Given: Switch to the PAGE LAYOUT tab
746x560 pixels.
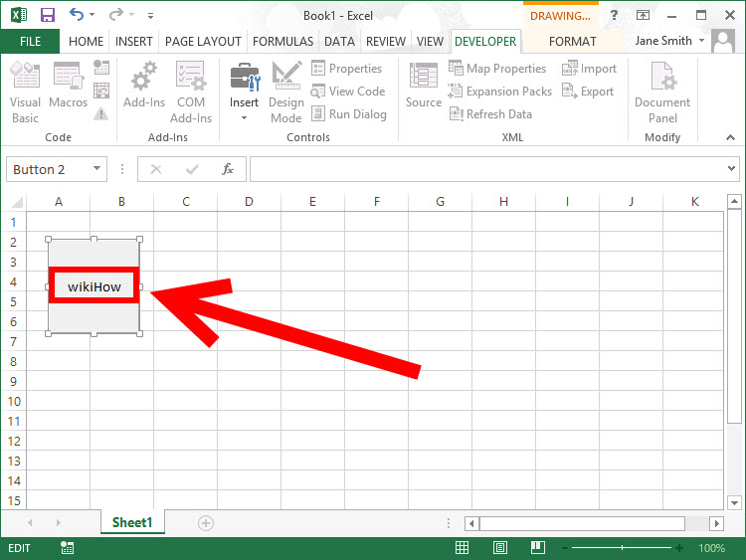Looking at the screenshot, I should [x=203, y=42].
